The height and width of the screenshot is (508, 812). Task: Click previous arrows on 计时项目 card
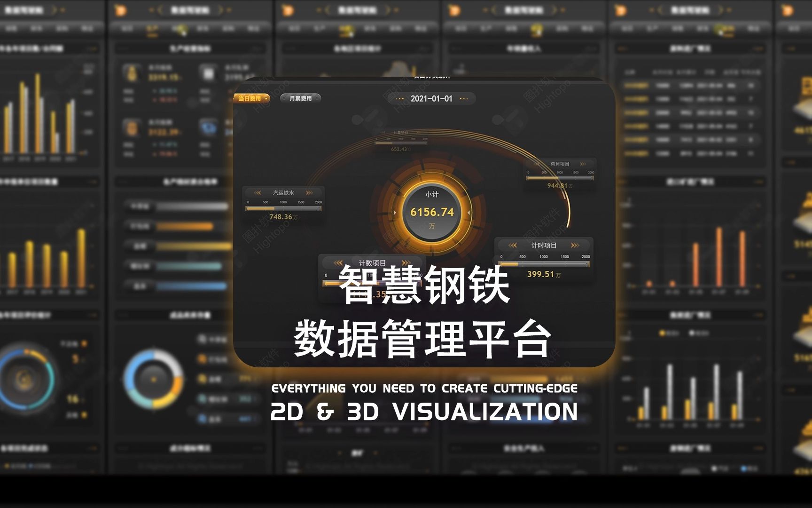point(512,246)
